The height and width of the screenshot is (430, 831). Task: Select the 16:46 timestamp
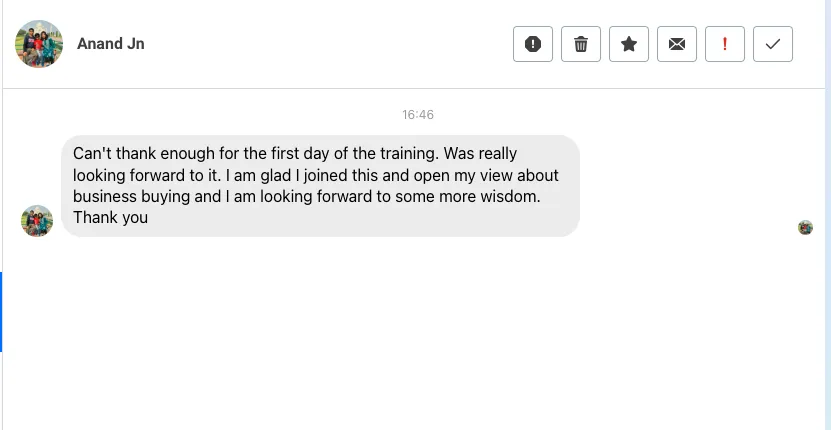tap(418, 115)
